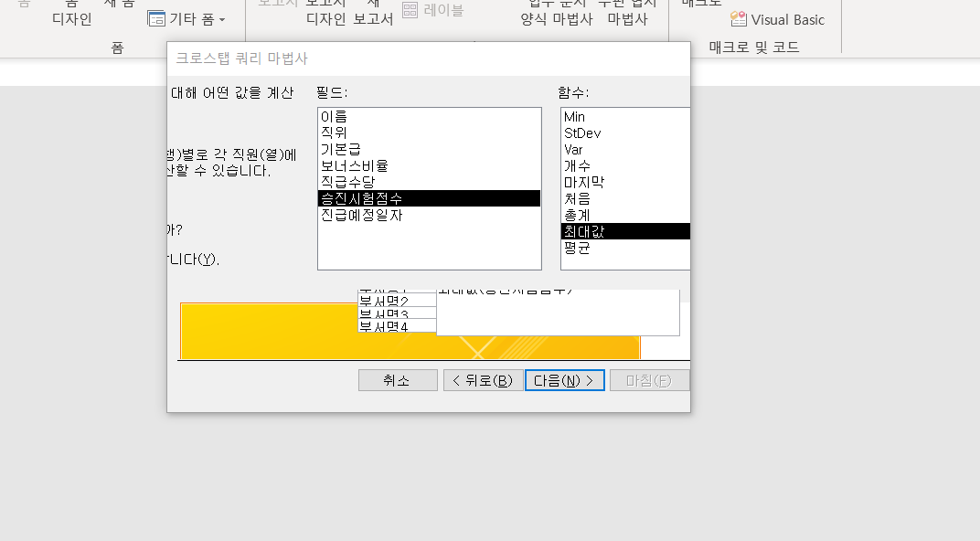This screenshot has height=541, width=980.
Task: Select Min function
Action: (574, 117)
